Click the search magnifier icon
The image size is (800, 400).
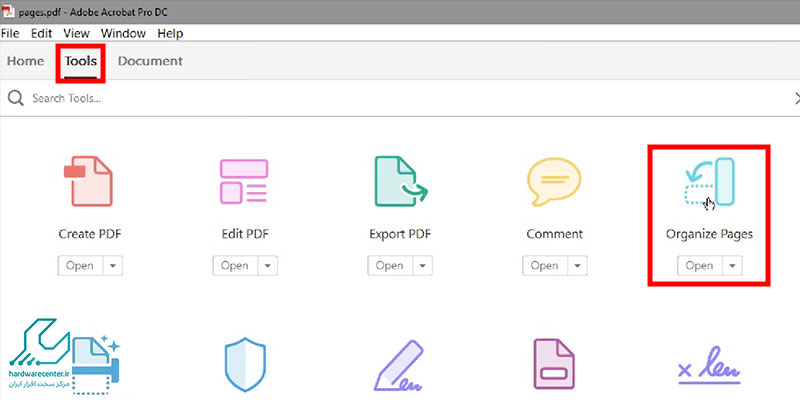click(16, 98)
